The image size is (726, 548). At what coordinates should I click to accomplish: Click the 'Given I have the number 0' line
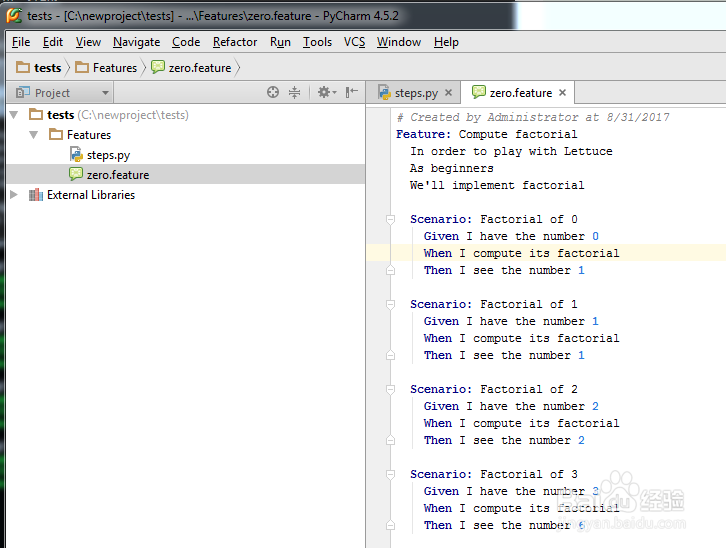pyautogui.click(x=511, y=236)
